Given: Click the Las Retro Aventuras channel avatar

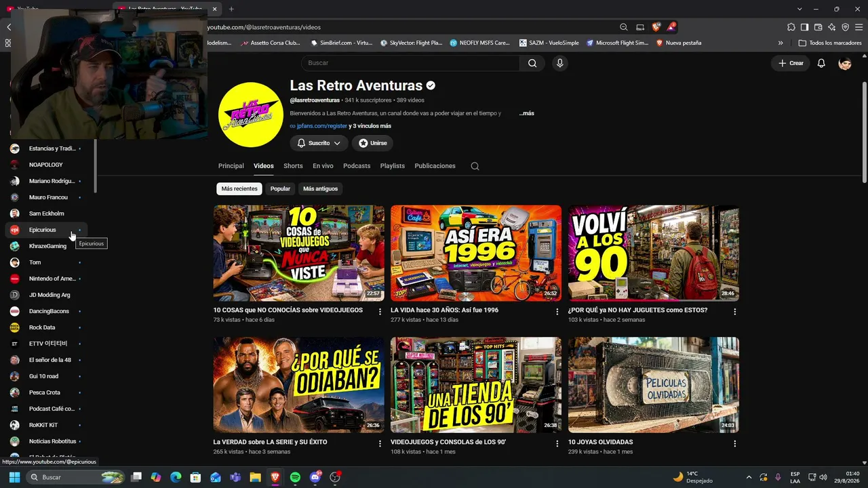Looking at the screenshot, I should pos(251,115).
